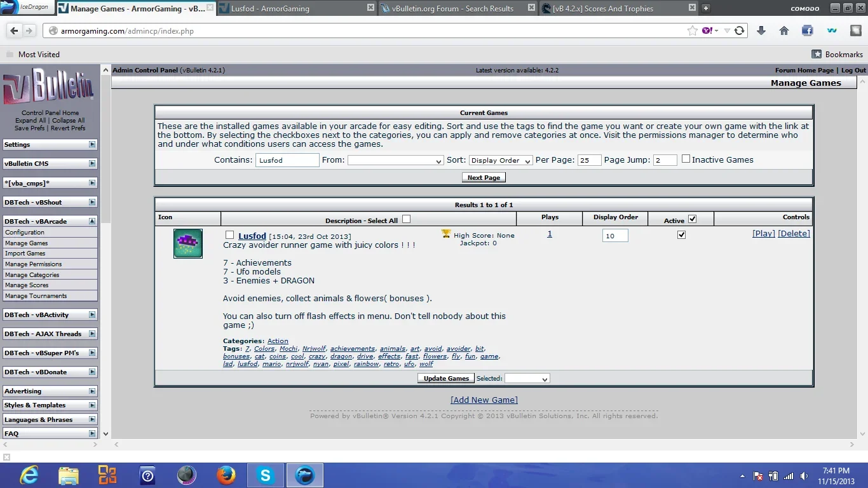Click IceDragon browser taskbar icon

coord(305,475)
